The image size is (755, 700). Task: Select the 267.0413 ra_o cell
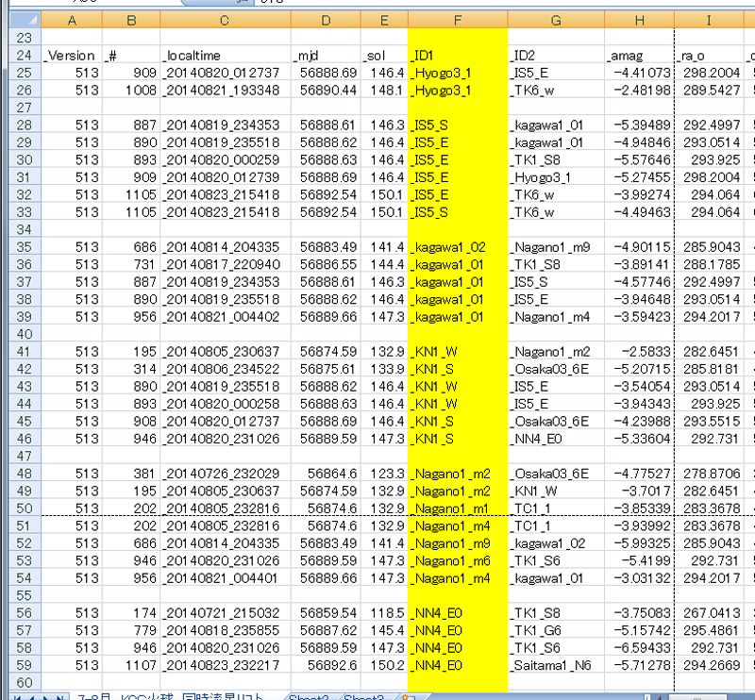pyautogui.click(x=709, y=613)
